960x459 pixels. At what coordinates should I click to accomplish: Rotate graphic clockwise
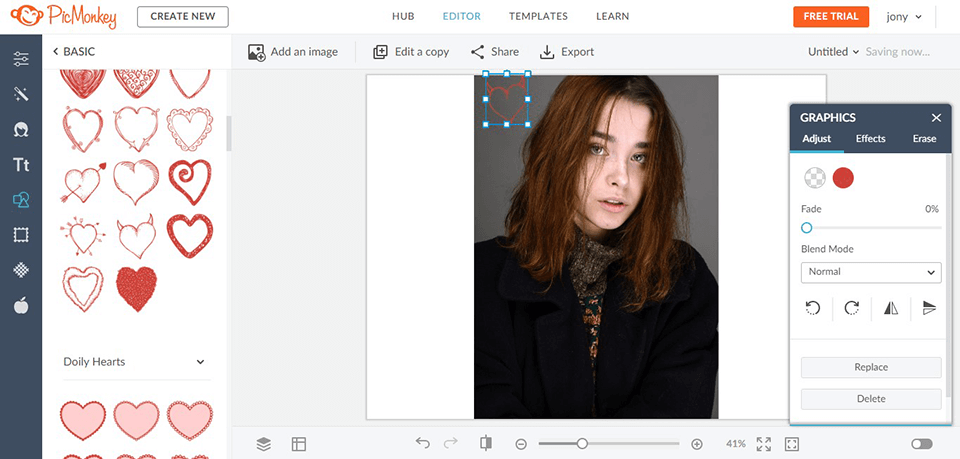(x=851, y=308)
